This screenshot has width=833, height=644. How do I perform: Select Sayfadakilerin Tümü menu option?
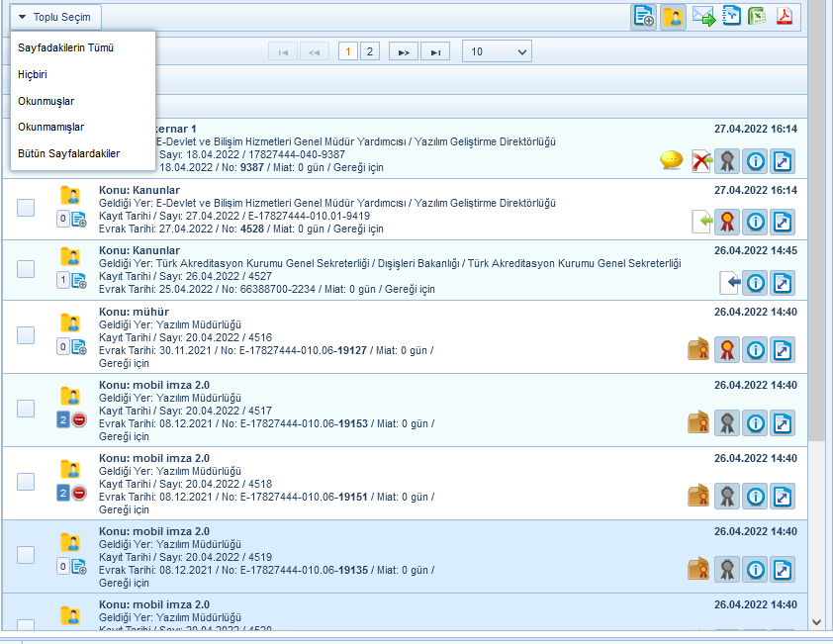click(66, 47)
